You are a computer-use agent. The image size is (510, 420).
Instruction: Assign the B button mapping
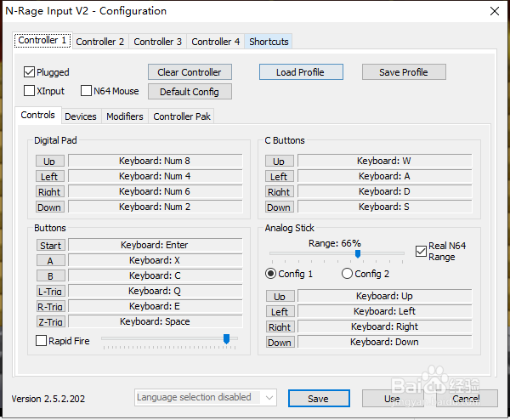pyautogui.click(x=51, y=275)
